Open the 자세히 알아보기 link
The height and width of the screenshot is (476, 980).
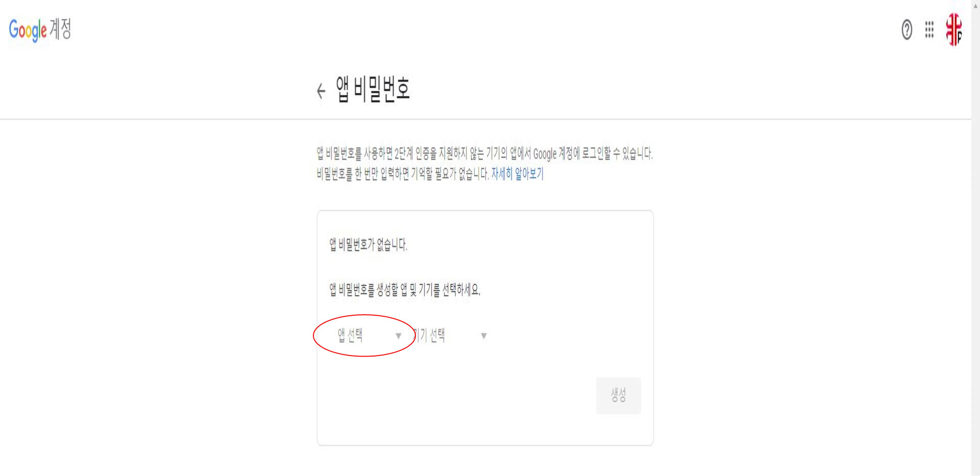[x=517, y=174]
